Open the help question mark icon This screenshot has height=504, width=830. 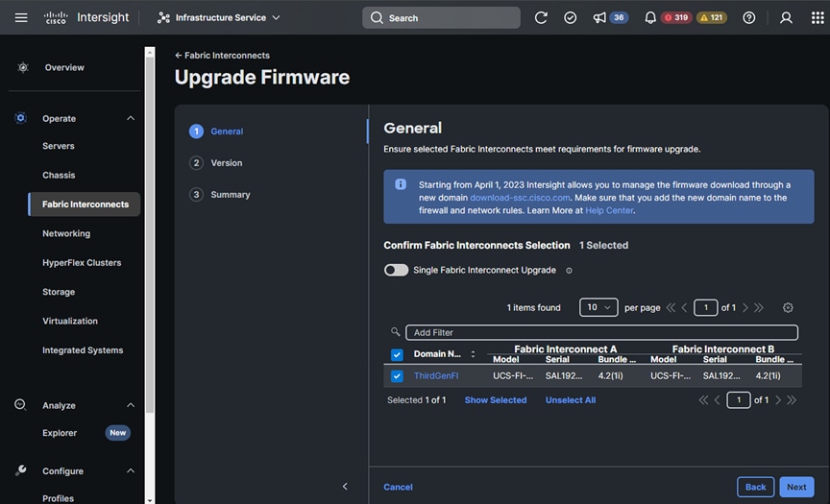(749, 17)
